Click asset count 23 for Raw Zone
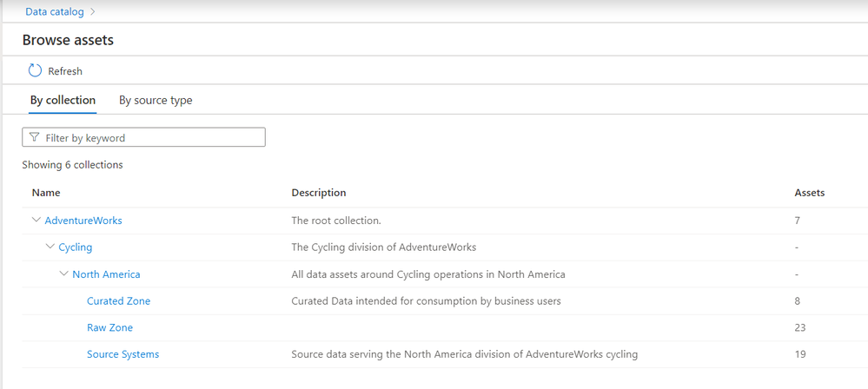This screenshot has height=389, width=868. [800, 327]
